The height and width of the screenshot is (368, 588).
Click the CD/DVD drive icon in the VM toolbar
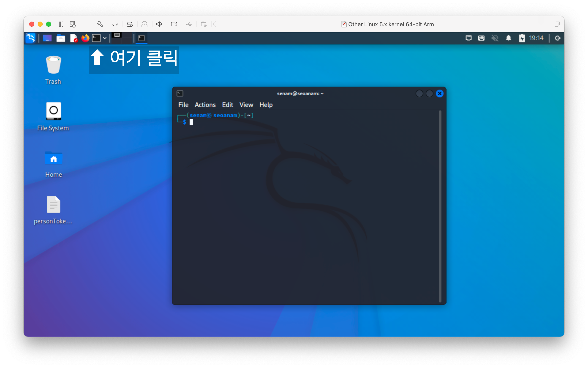pos(144,24)
